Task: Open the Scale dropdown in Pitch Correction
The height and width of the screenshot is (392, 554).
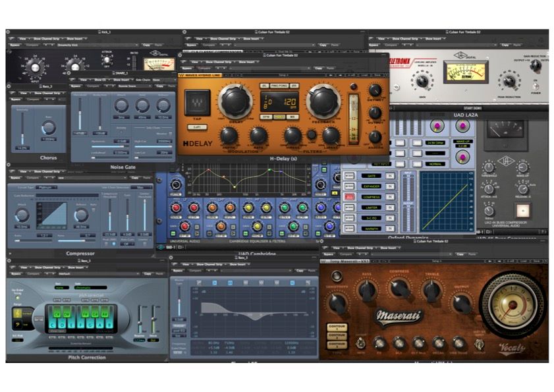Action: click(90, 287)
